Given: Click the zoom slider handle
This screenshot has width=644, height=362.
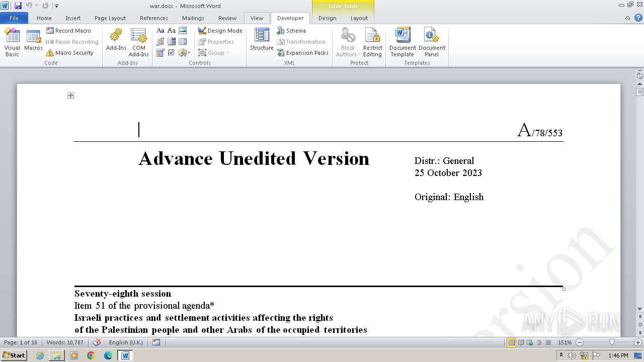Looking at the screenshot, I should pos(612,342).
